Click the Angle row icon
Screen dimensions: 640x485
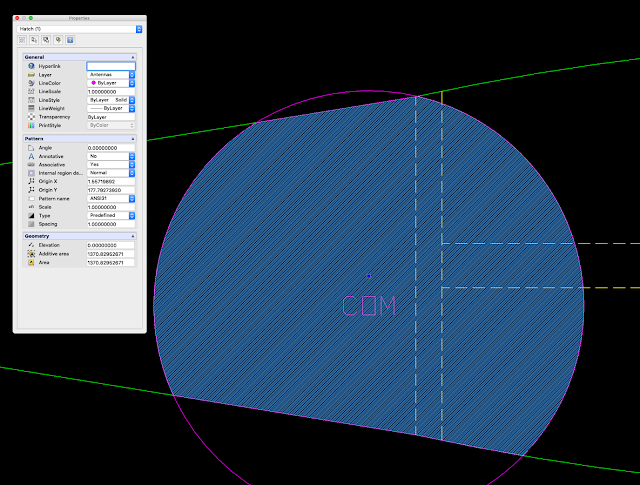31,148
